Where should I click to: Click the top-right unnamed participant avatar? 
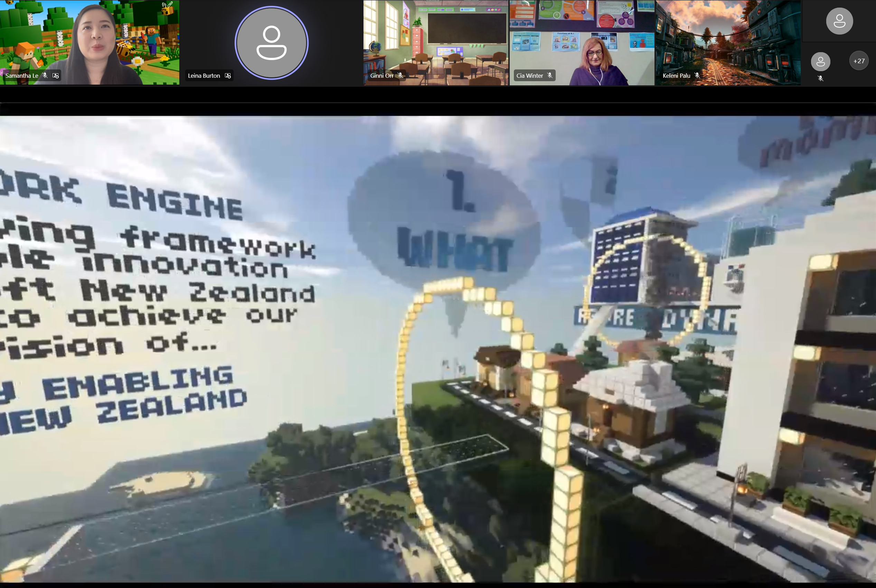(x=839, y=21)
